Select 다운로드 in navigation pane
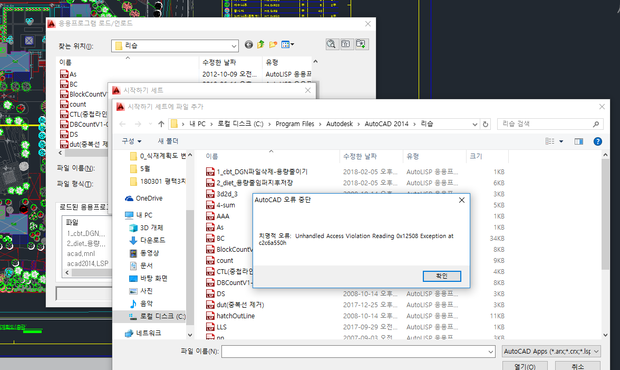Viewport: 620px width, 370px height. tap(147, 240)
